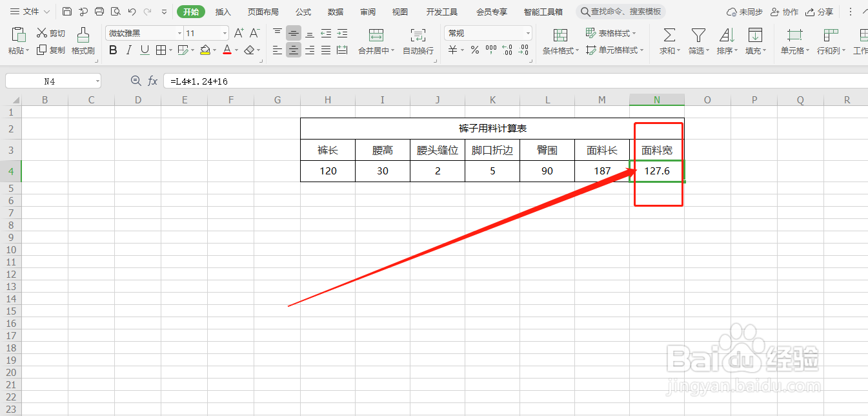Toggle italic formatting
The image size is (868, 416).
[x=127, y=50]
